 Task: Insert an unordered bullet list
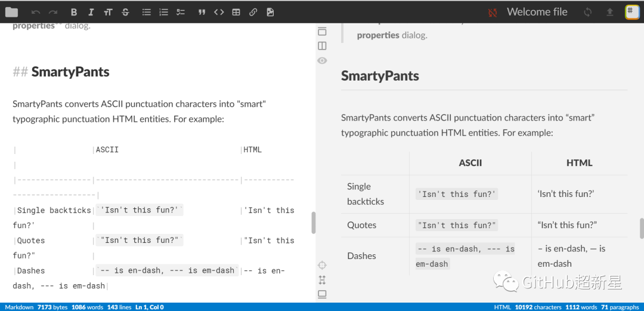coord(147,13)
